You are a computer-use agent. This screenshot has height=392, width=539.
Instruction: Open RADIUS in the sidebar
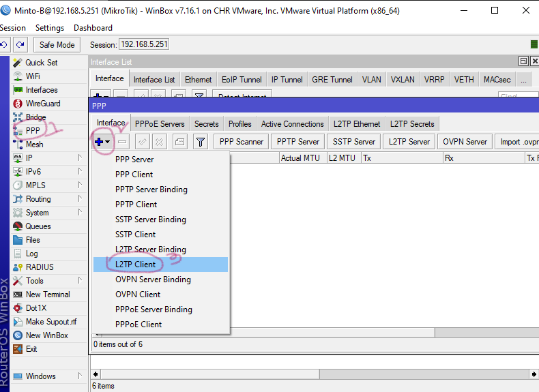point(49,267)
